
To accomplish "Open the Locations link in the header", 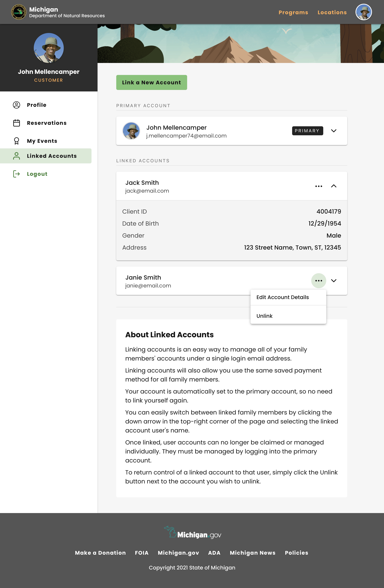I will coord(332,12).
